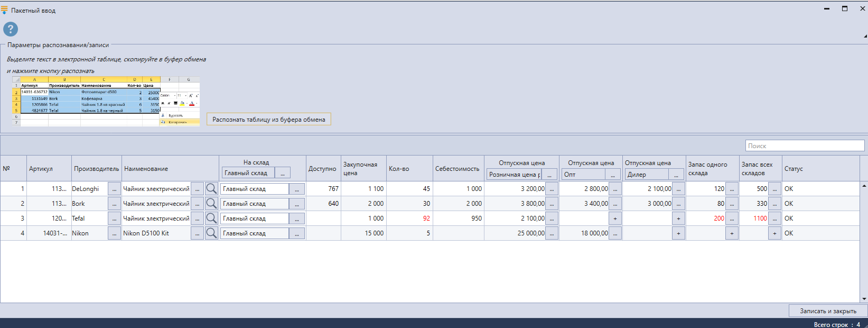
Task: Open Дилер price editor for 2 100,00
Action: pyautogui.click(x=678, y=189)
